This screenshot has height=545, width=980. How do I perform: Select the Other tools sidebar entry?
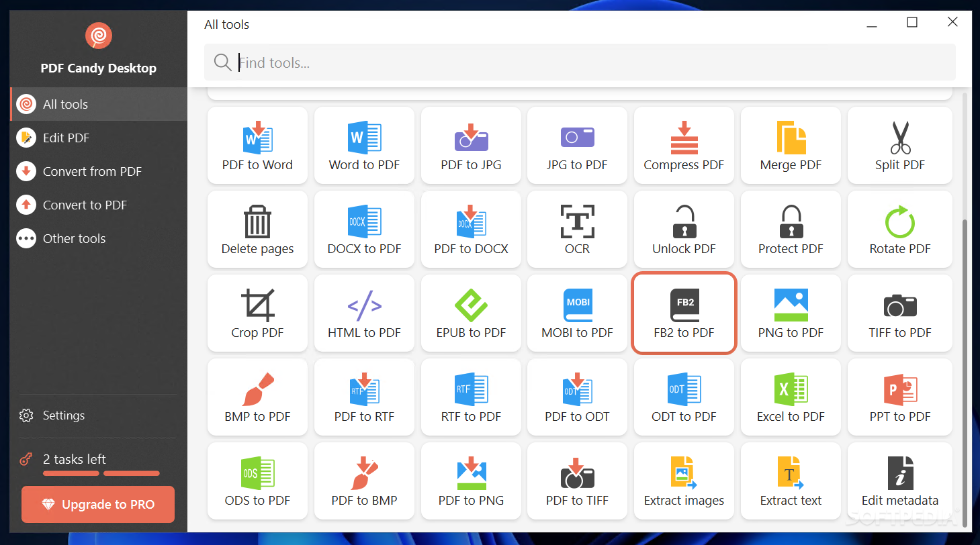[x=74, y=238]
